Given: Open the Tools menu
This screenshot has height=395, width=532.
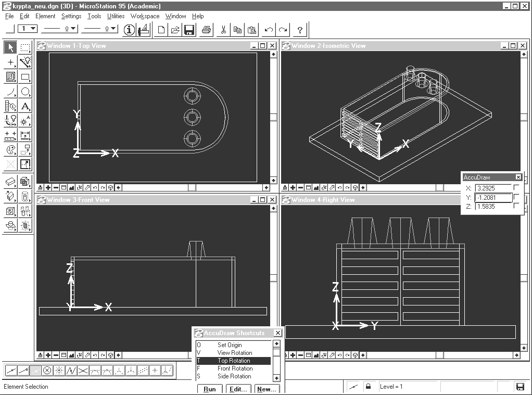Looking at the screenshot, I should [94, 16].
